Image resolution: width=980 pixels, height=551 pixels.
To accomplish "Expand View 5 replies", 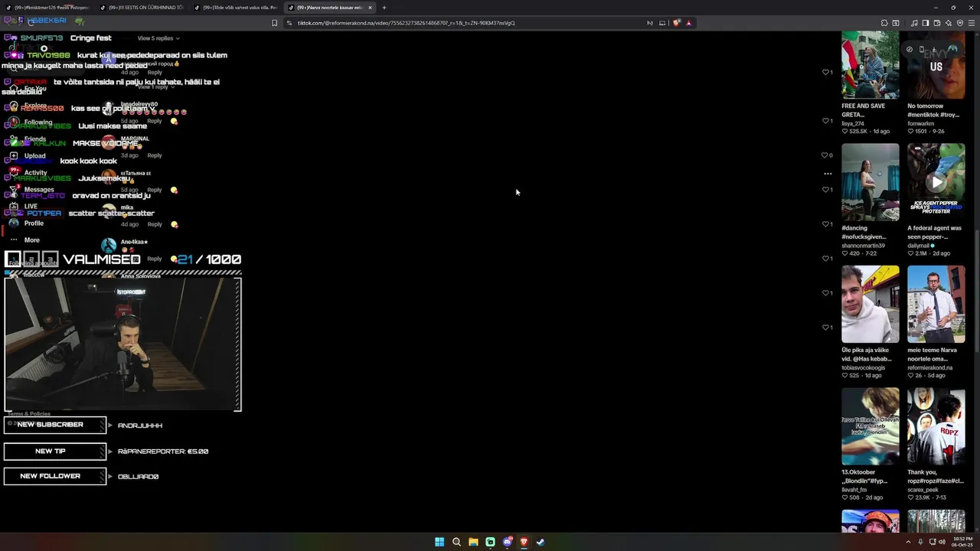I will click(x=158, y=38).
